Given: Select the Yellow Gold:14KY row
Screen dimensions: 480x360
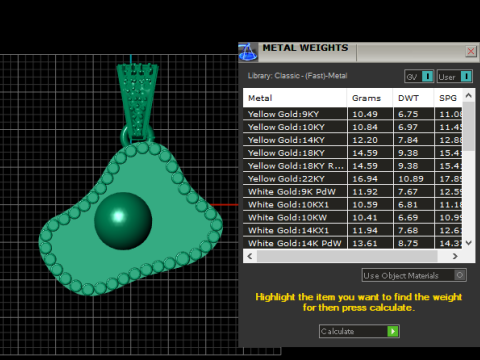Looking at the screenshot, I should (353, 140).
